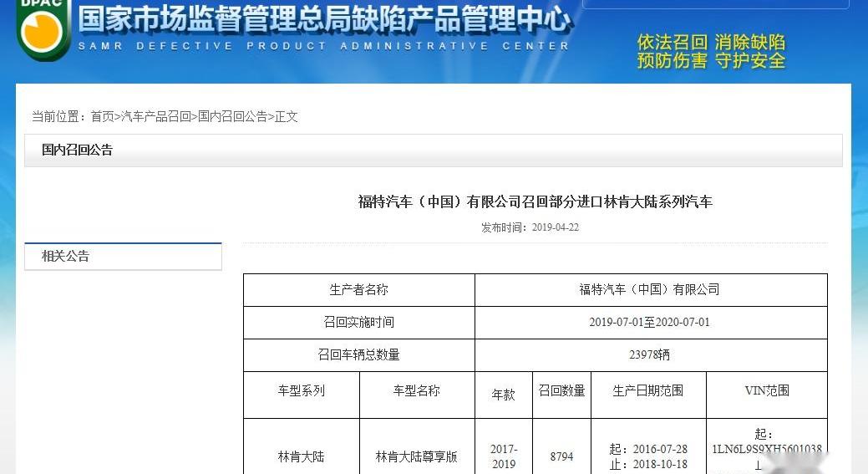Select the production date 起：2016-07-28 cell
The height and width of the screenshot is (474, 868).
pos(648,446)
